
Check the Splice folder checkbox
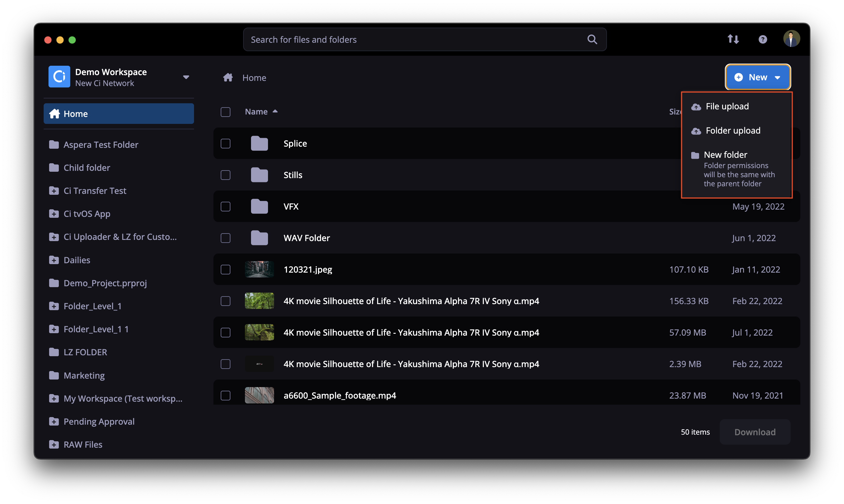coord(225,144)
